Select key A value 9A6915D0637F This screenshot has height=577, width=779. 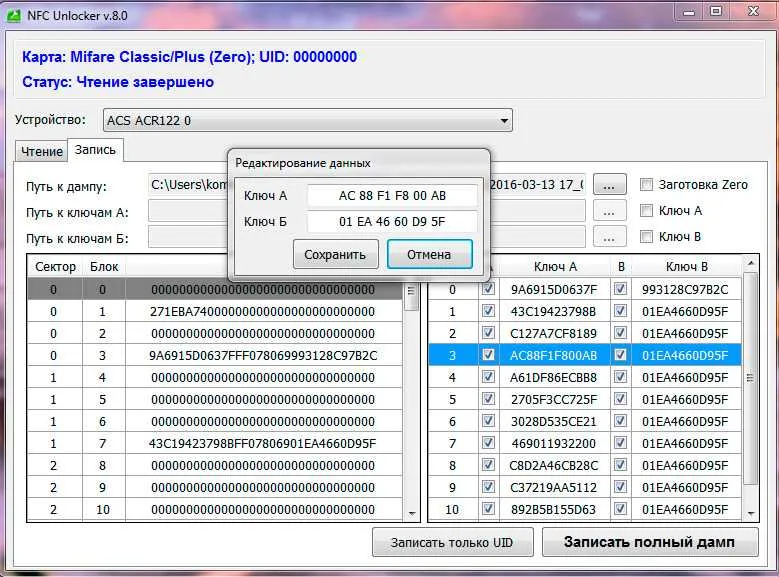[554, 289]
